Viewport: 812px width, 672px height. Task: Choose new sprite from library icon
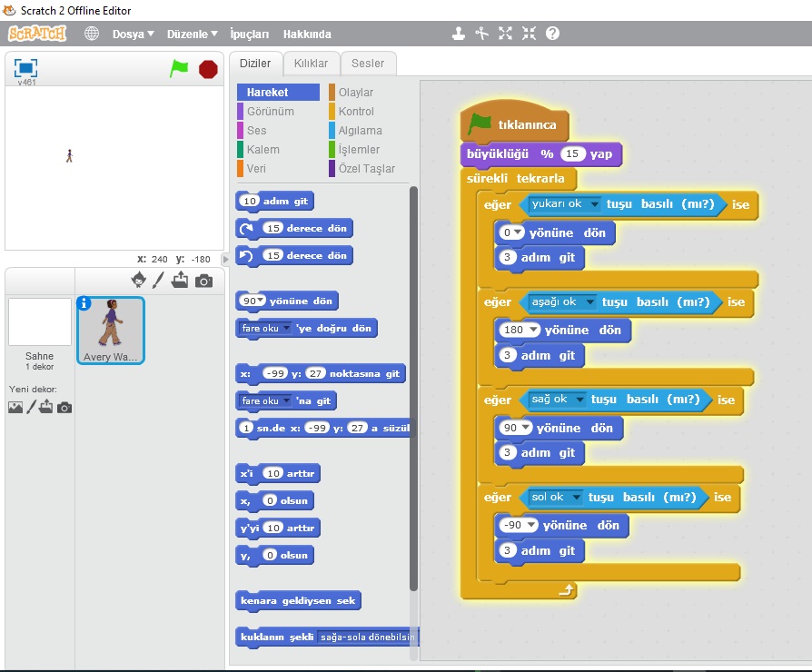pos(139,280)
